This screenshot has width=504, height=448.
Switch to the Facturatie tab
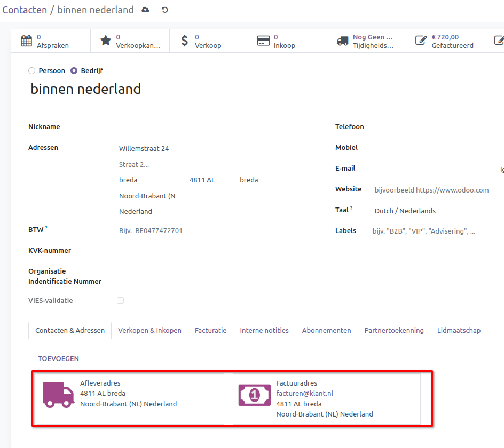click(x=210, y=330)
